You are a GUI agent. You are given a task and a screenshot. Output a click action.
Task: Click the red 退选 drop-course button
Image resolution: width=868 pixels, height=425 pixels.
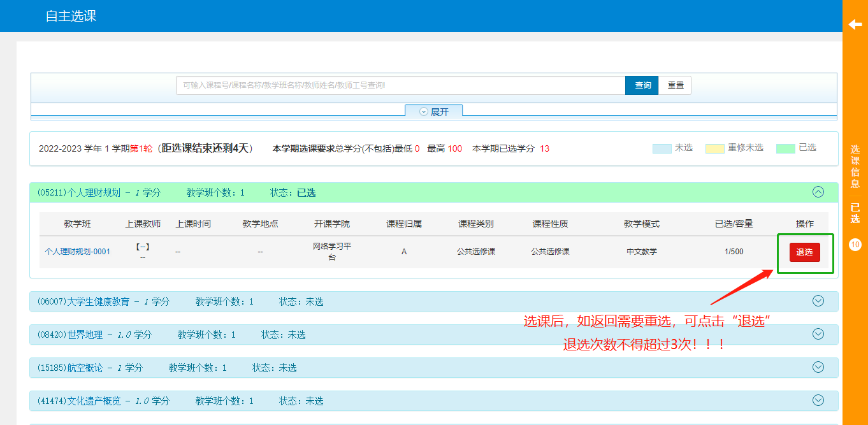tap(804, 252)
